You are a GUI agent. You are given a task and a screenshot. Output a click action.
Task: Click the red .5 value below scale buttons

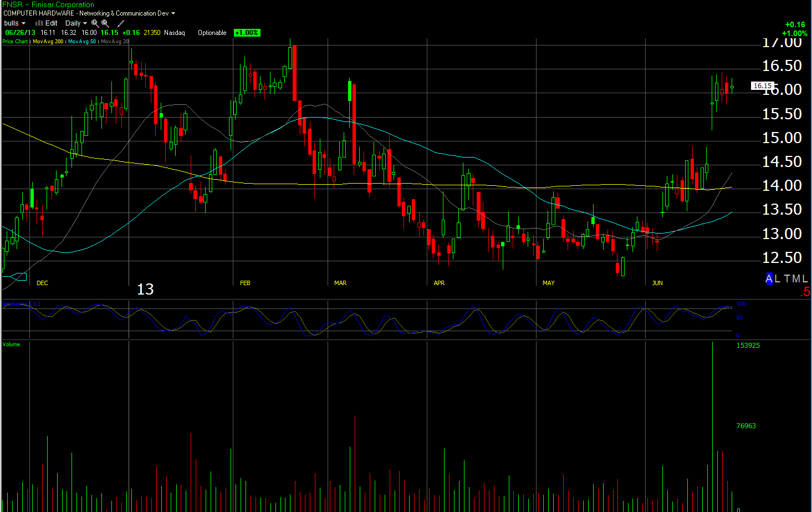805,292
